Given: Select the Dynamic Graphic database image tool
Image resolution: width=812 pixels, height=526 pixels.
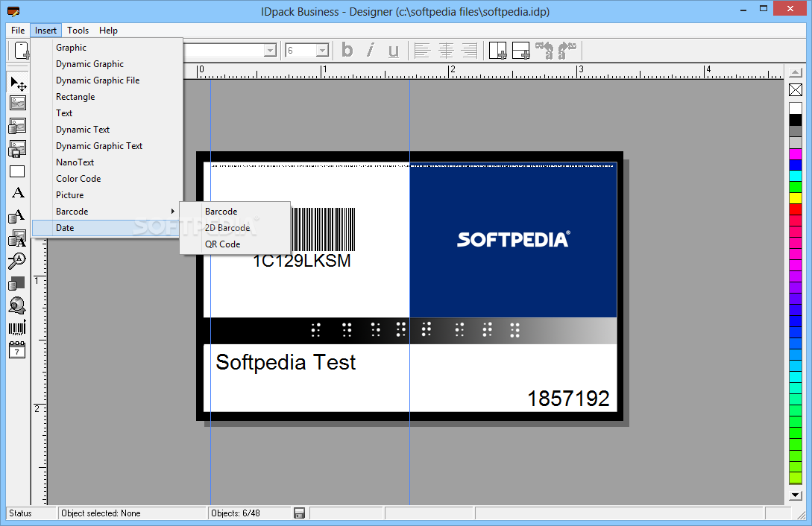Looking at the screenshot, I should click(18, 126).
